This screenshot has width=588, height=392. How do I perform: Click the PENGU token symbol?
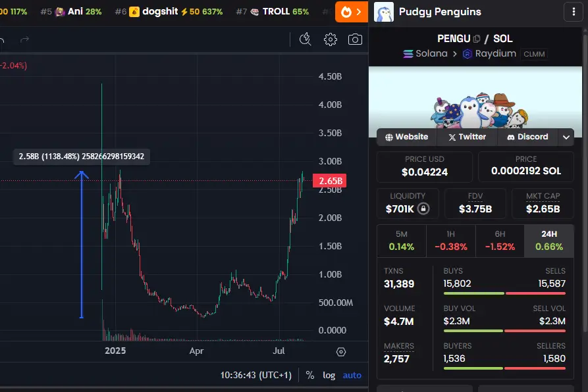[454, 39]
